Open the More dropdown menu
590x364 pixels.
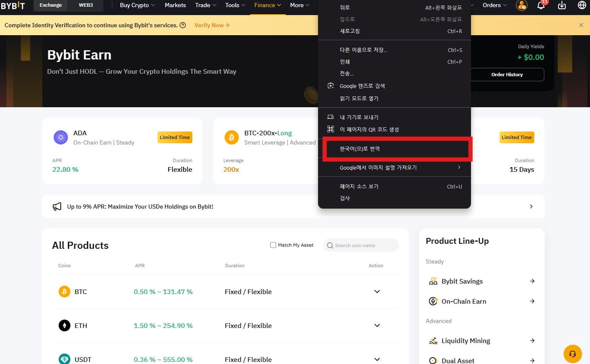pos(300,5)
